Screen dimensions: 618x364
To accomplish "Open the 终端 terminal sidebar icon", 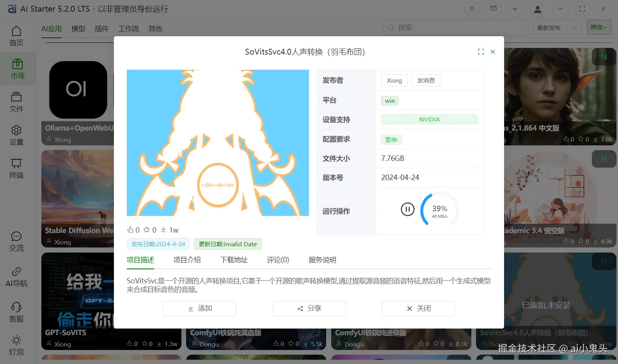I will point(16,168).
